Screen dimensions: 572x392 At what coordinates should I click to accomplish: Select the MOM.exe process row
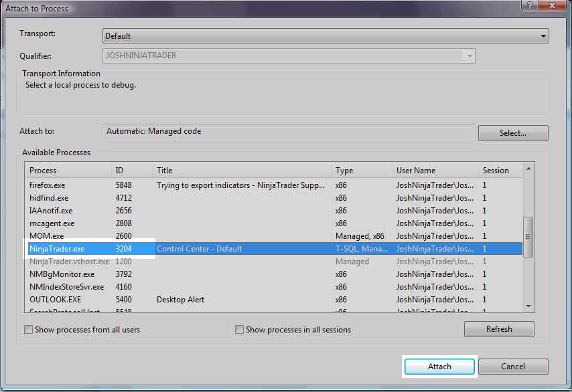click(201, 235)
